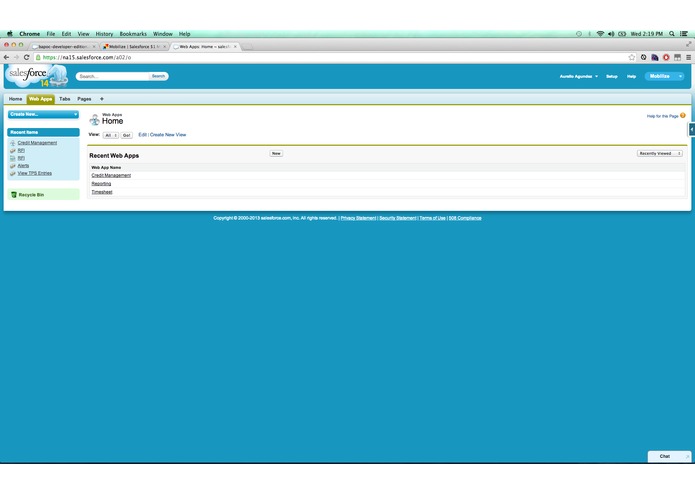Toggle fullscreen with the window's expand arrows
The height and width of the screenshot is (494, 695).
[x=688, y=44]
